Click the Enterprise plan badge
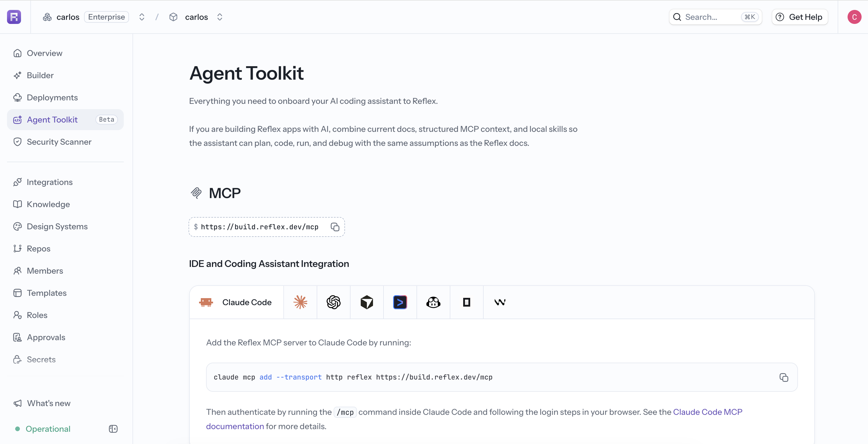This screenshot has height=444, width=868. click(x=107, y=17)
